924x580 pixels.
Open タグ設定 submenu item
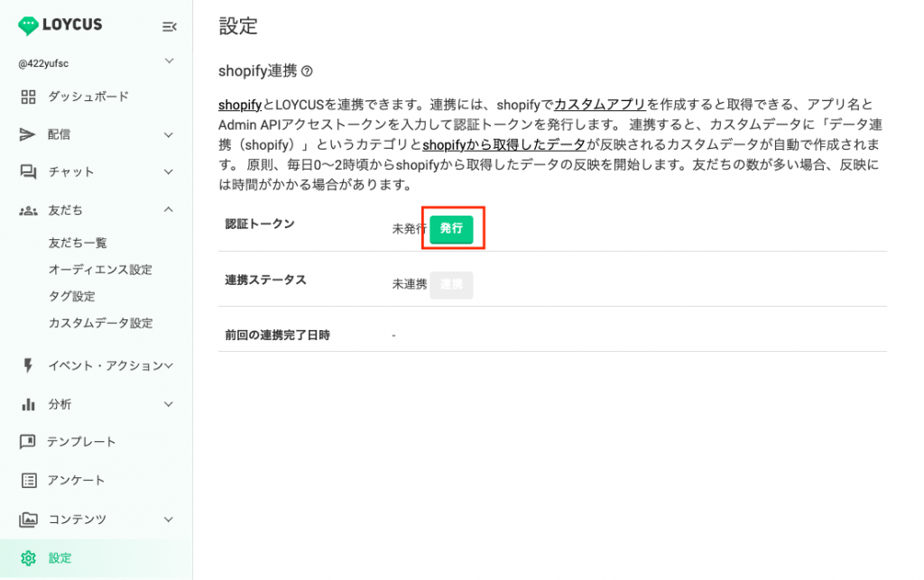click(72, 296)
